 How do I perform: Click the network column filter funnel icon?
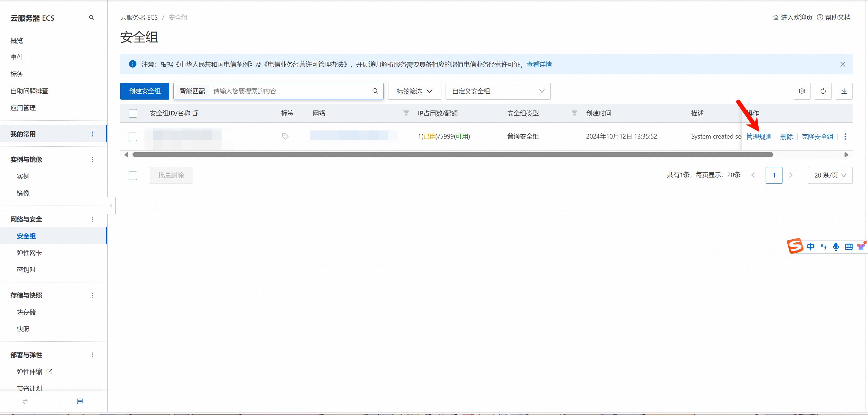tap(406, 113)
